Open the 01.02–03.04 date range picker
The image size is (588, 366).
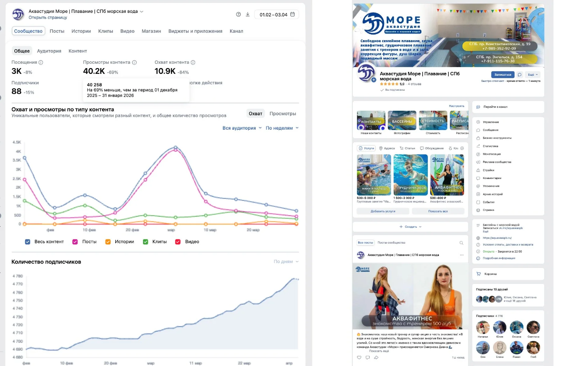[277, 14]
